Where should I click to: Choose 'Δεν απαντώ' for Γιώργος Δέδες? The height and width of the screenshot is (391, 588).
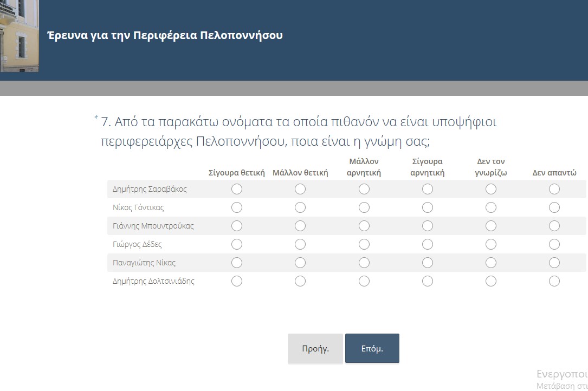pyautogui.click(x=554, y=244)
